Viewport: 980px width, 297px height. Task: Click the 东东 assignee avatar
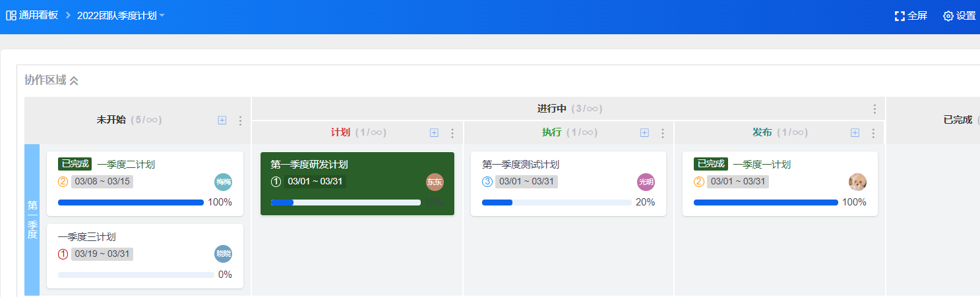[435, 182]
